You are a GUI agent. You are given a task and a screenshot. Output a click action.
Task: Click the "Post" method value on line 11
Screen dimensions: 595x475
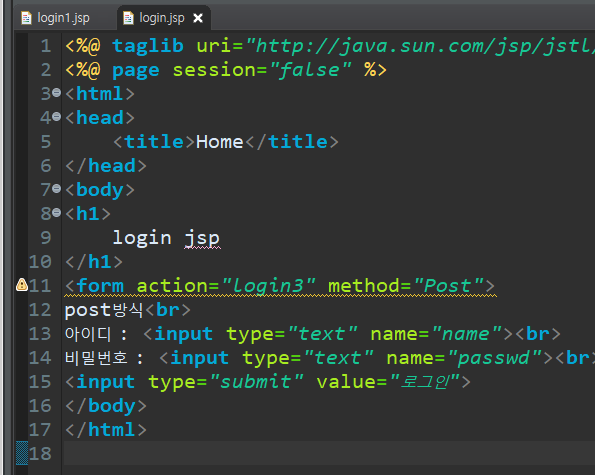click(x=449, y=286)
